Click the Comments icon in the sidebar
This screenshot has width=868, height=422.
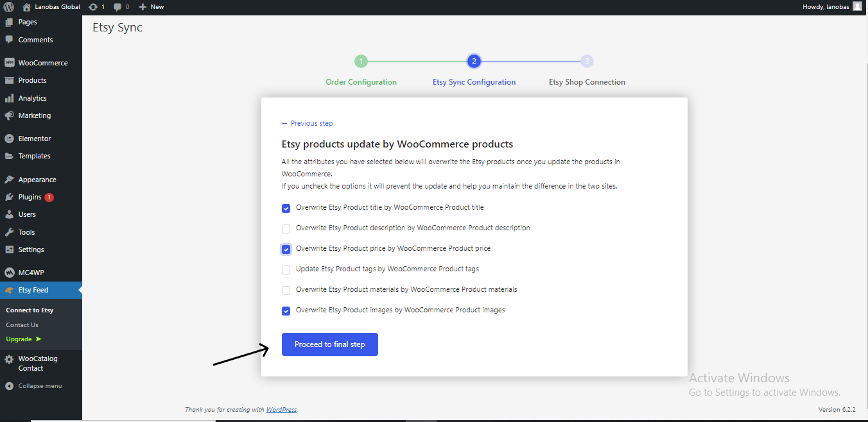(9, 40)
